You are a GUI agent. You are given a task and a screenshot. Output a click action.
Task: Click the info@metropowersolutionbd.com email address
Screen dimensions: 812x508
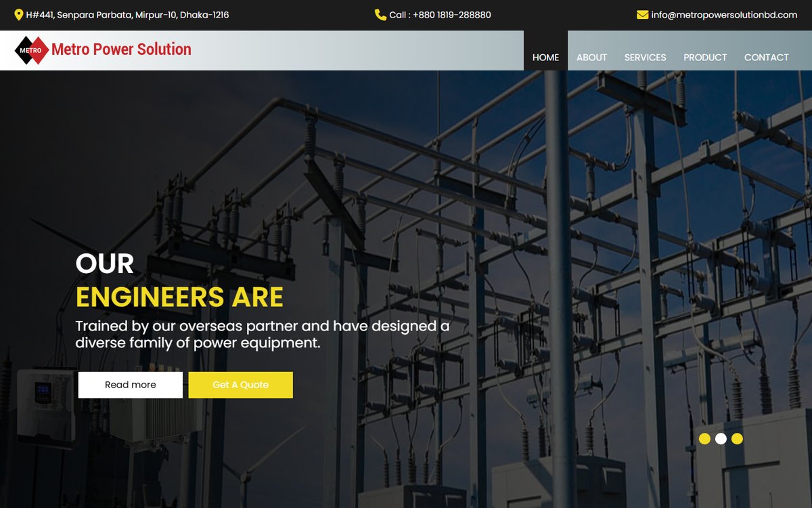click(x=724, y=15)
